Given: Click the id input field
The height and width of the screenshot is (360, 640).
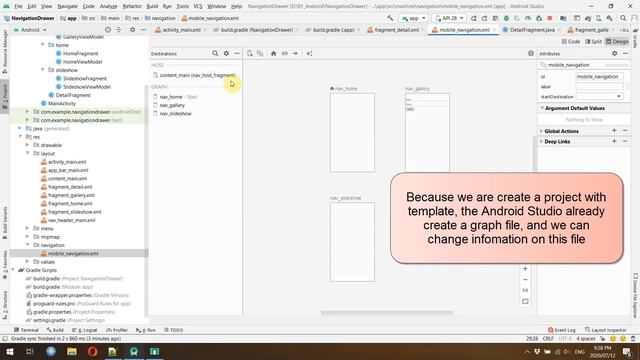Looking at the screenshot, I should [599, 76].
